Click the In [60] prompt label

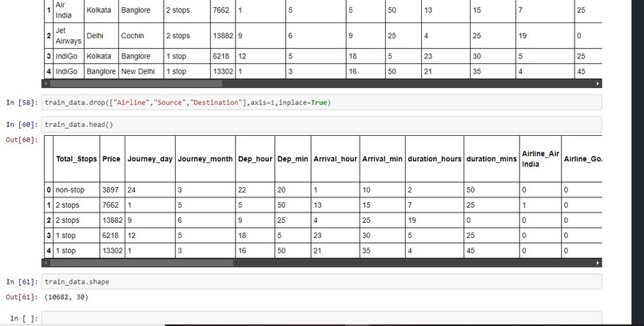point(22,125)
